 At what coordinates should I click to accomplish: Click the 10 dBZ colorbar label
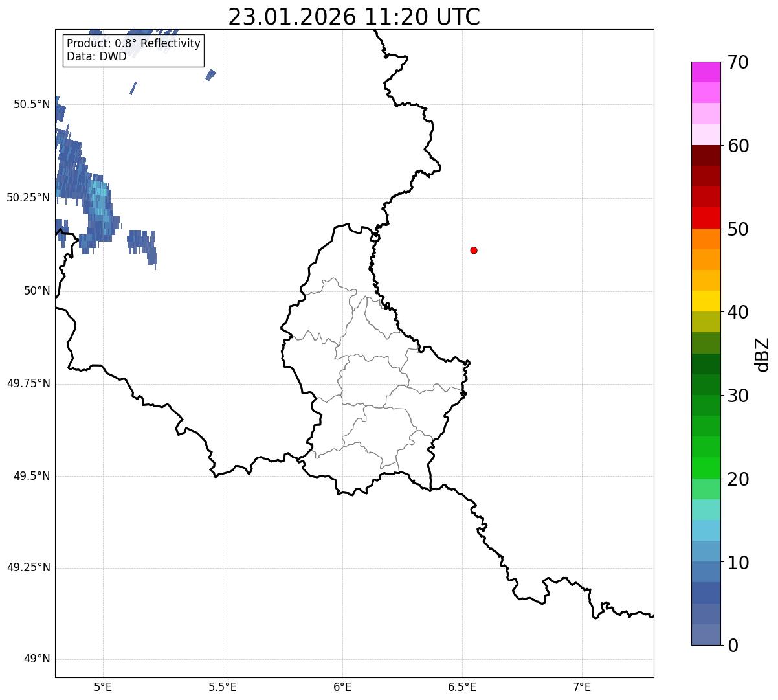738,563
